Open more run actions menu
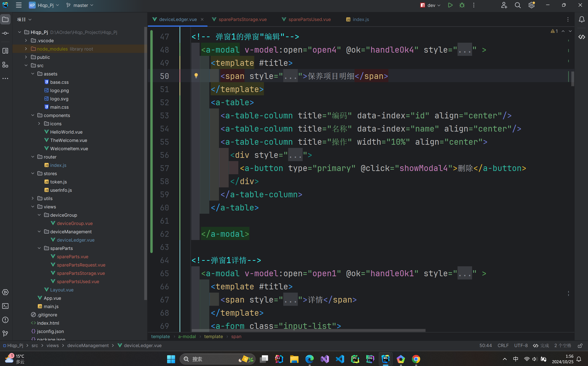This screenshot has width=588, height=366. [474, 5]
